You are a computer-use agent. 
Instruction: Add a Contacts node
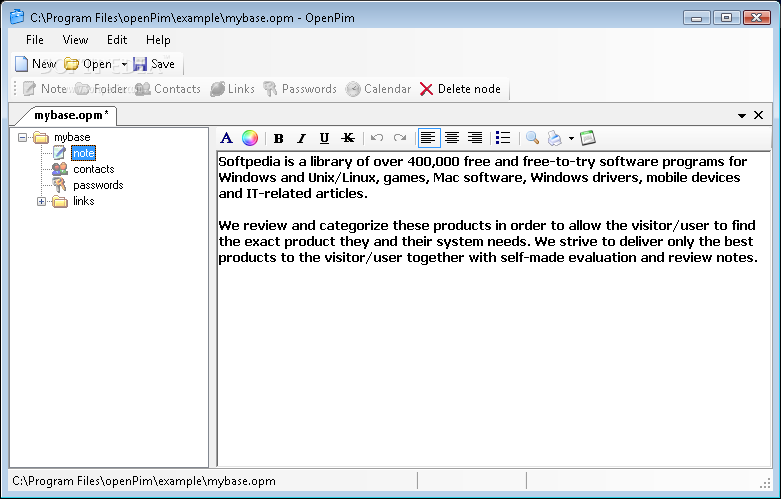coord(168,89)
